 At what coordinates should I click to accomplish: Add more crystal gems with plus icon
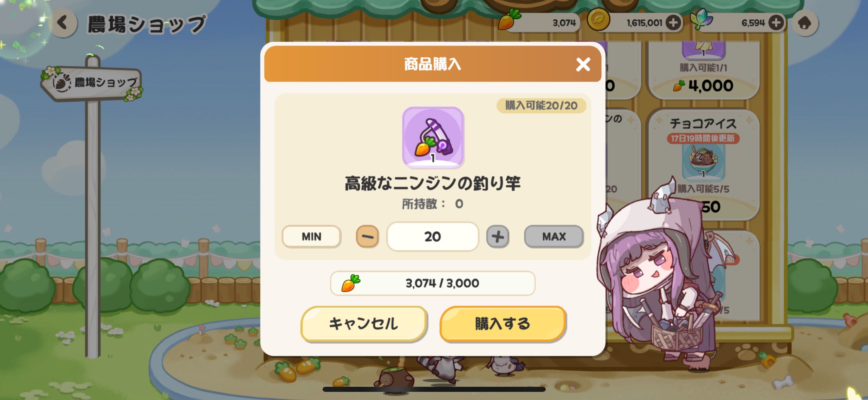(x=776, y=23)
